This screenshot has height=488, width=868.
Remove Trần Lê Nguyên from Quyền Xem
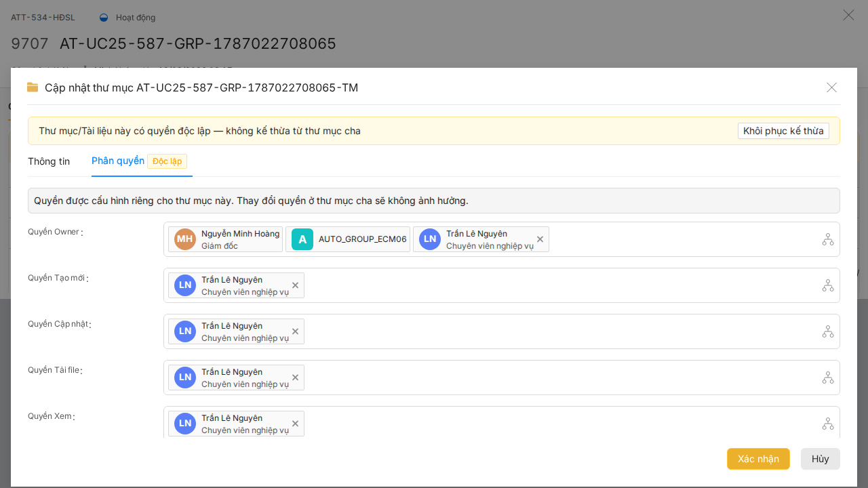(295, 424)
